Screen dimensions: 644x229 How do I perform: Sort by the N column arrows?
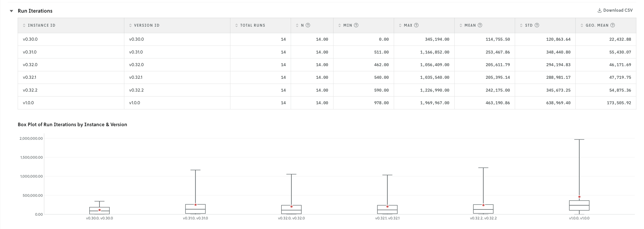(x=297, y=25)
